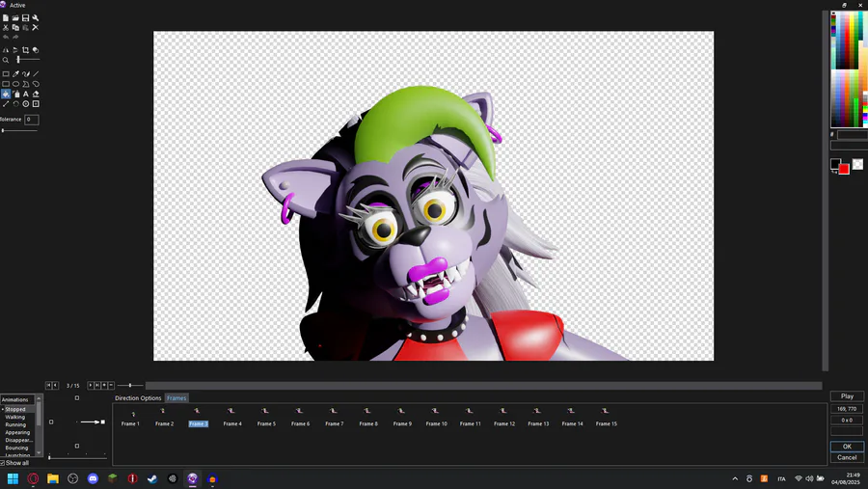Click the Tolerance value field
Viewport: 868px width, 489px height.
(x=32, y=120)
